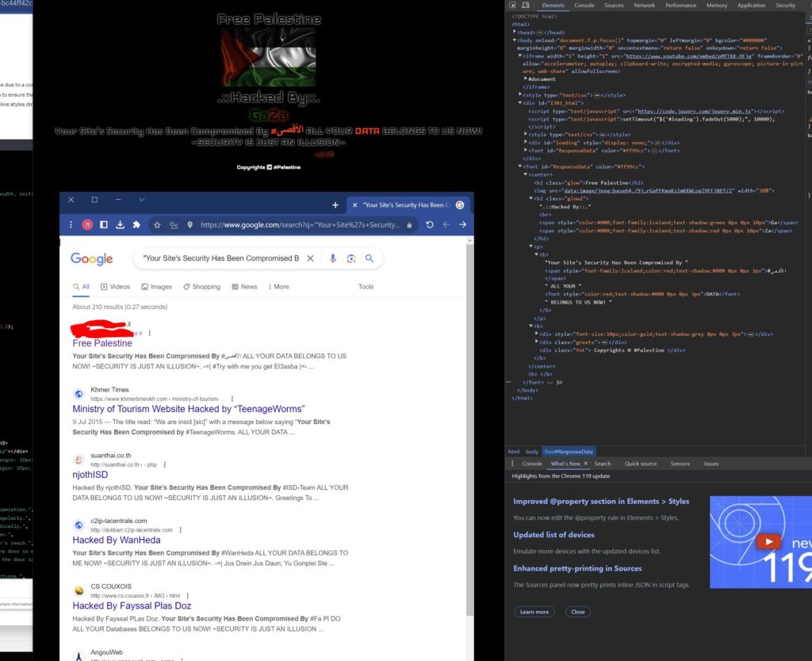
Task: Clear the Google search box with X
Action: pyautogui.click(x=310, y=258)
